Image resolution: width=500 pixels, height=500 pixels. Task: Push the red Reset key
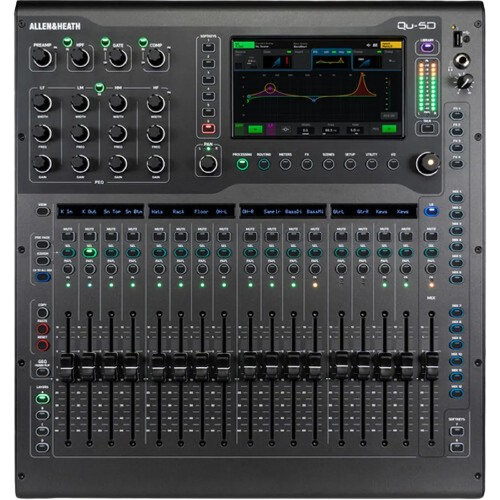tap(42, 345)
